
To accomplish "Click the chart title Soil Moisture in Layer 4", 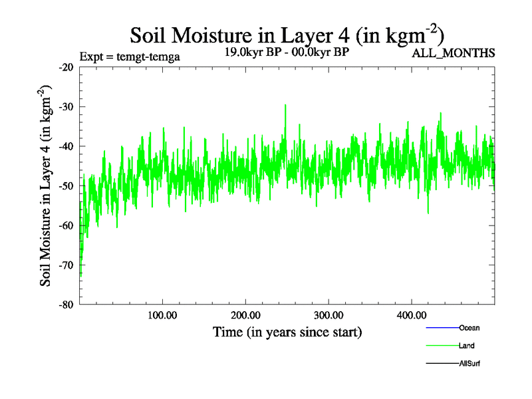I will click(x=287, y=34).
